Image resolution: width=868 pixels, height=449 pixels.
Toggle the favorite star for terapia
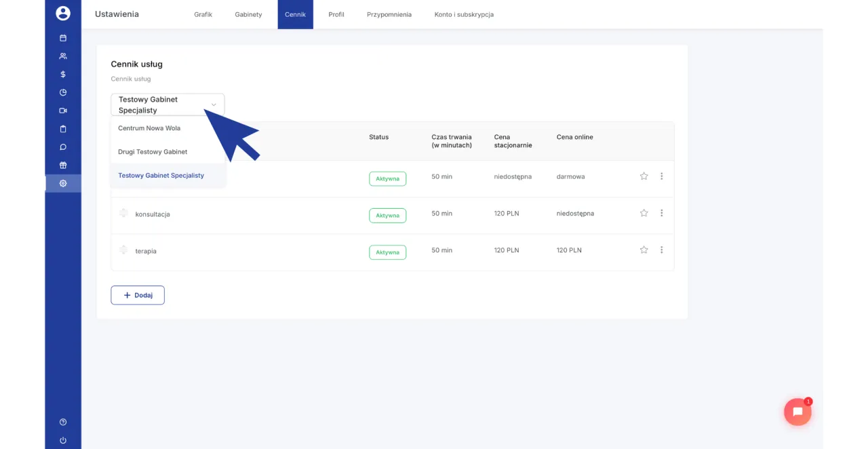(x=644, y=250)
